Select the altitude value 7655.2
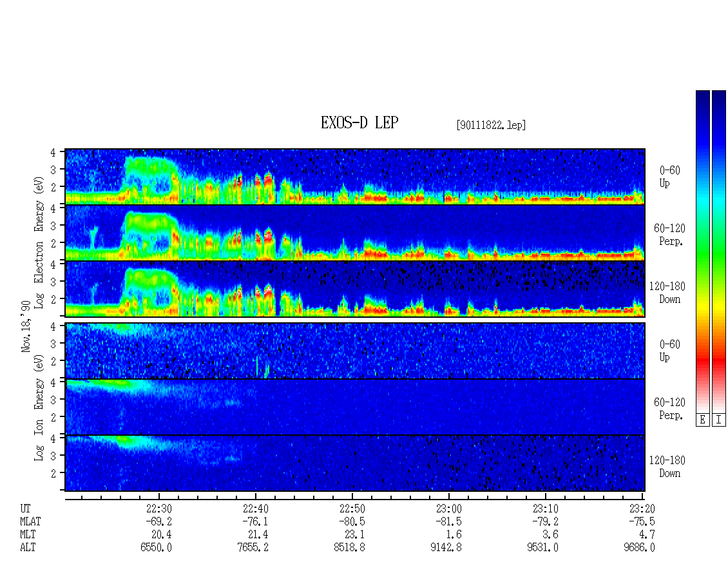The image size is (728, 564). click(253, 548)
